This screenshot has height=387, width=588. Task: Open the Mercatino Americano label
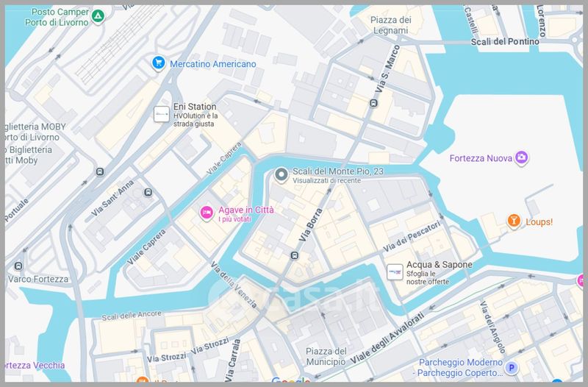pyautogui.click(x=213, y=64)
